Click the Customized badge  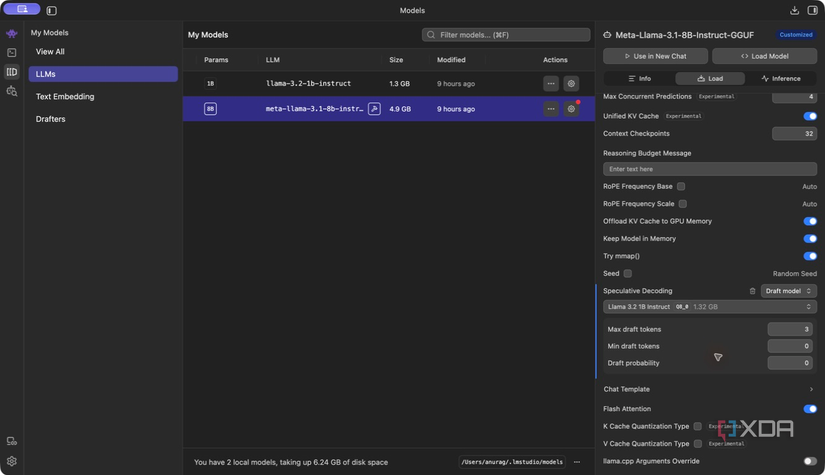(x=796, y=35)
